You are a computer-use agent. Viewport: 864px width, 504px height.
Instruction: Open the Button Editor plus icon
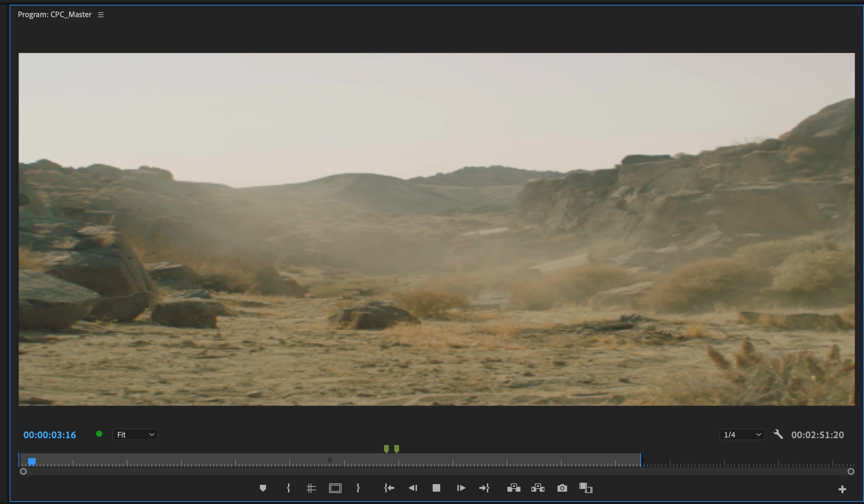coord(842,489)
